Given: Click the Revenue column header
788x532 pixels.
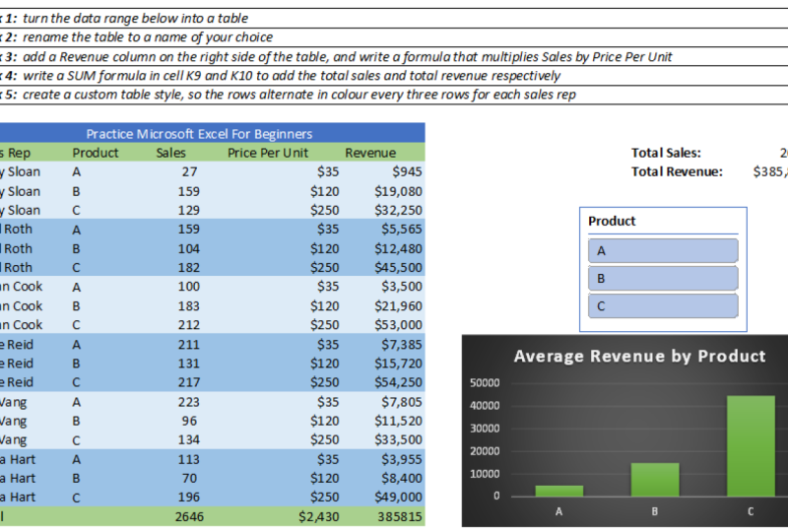Looking at the screenshot, I should 370,153.
